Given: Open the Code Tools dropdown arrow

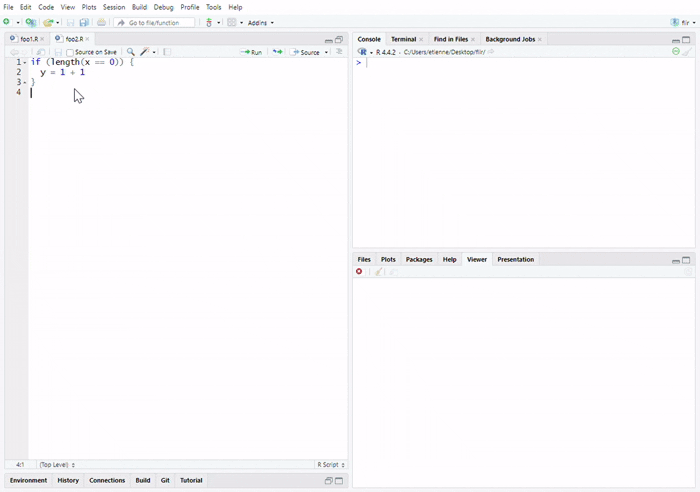Looking at the screenshot, I should point(154,52).
